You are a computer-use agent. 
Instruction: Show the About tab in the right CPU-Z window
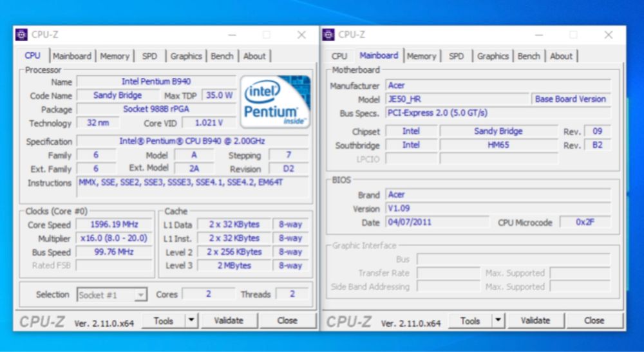pyautogui.click(x=561, y=56)
